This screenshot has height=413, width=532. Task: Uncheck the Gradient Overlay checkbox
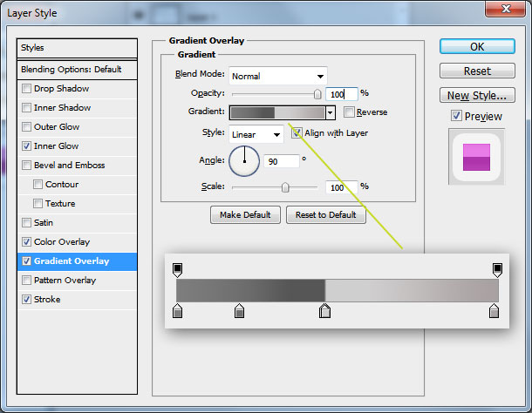[26, 261]
